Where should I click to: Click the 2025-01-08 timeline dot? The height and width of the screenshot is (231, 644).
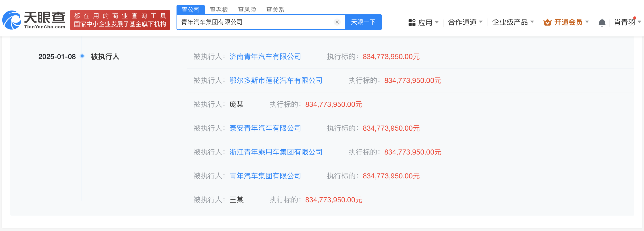pyautogui.click(x=82, y=56)
